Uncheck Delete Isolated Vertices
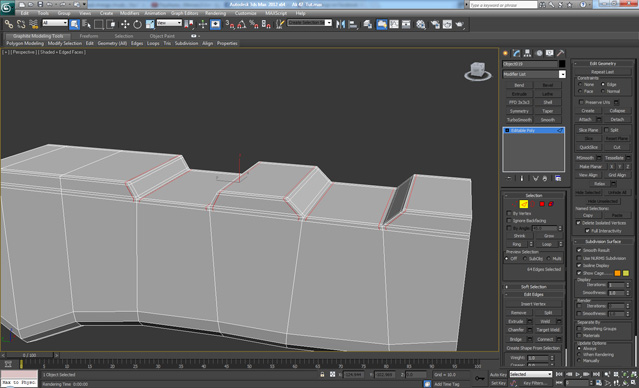This screenshot has height=388, width=639. (x=578, y=223)
